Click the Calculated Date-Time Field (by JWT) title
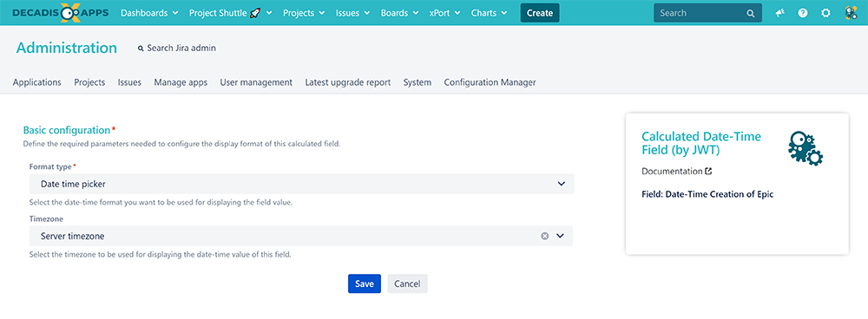Viewport: 868px width, 319px height. (701, 142)
